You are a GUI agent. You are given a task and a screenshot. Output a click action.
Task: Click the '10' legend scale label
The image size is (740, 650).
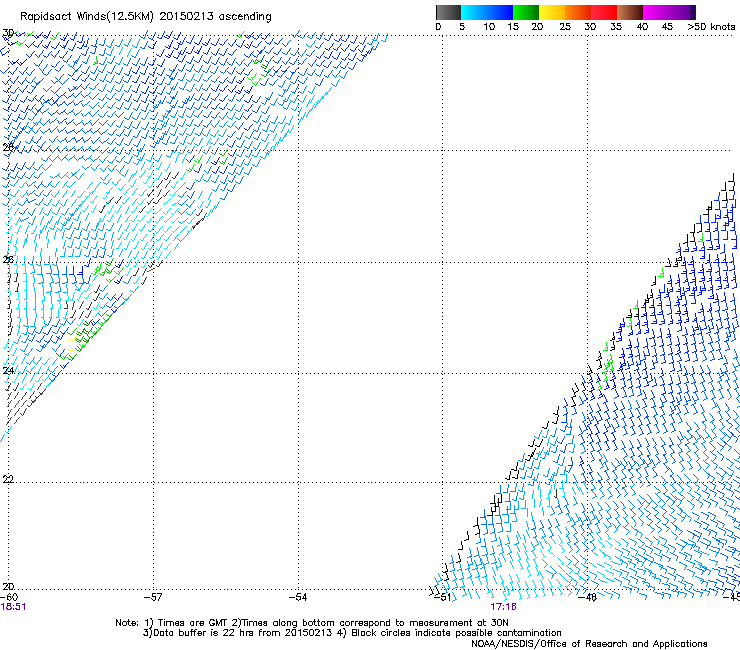tap(489, 26)
